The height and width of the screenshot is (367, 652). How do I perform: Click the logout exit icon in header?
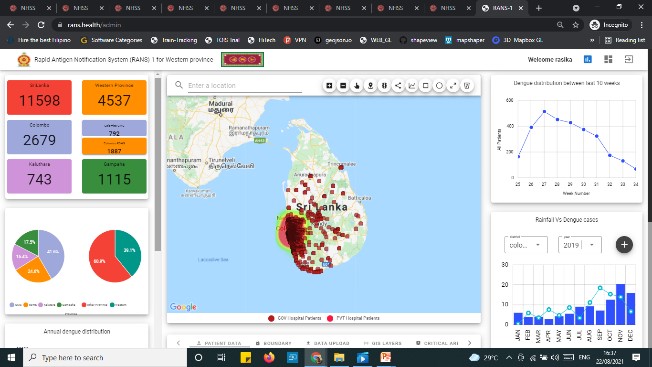[629, 59]
